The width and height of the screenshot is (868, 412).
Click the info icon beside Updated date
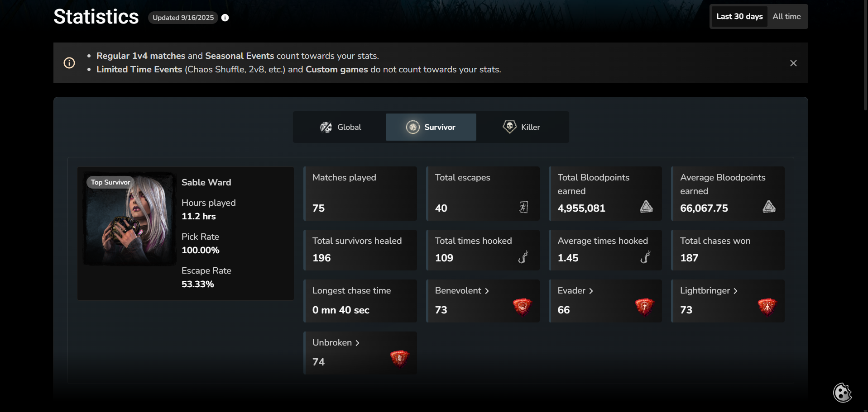pyautogui.click(x=225, y=18)
